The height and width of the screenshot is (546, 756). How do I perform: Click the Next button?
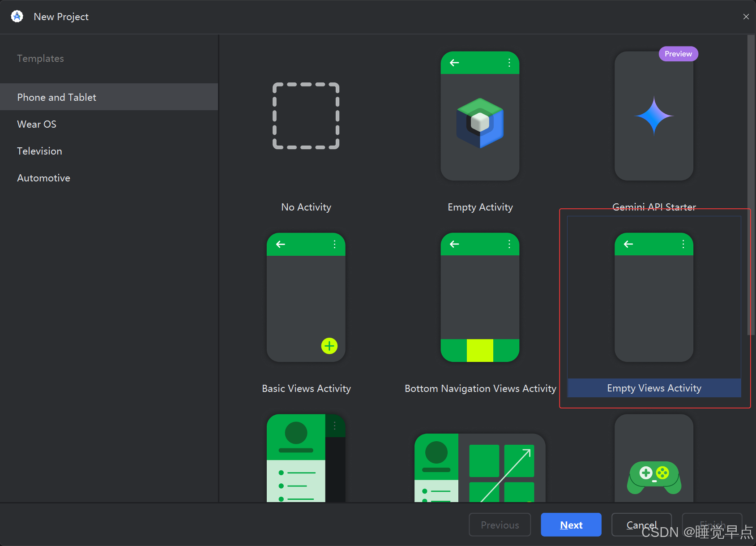point(571,525)
